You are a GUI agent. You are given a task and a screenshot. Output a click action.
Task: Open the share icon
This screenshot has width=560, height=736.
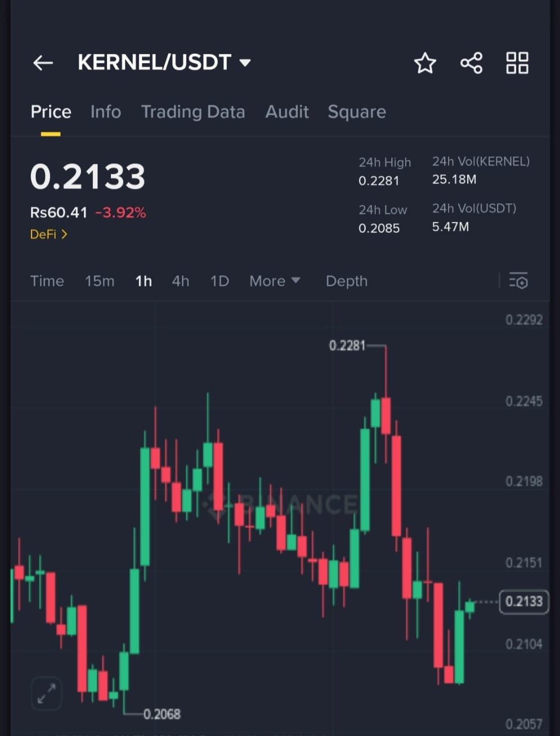(471, 63)
